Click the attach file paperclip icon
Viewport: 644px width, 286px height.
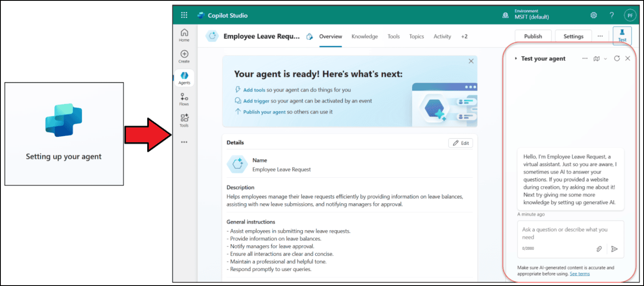[x=599, y=249]
